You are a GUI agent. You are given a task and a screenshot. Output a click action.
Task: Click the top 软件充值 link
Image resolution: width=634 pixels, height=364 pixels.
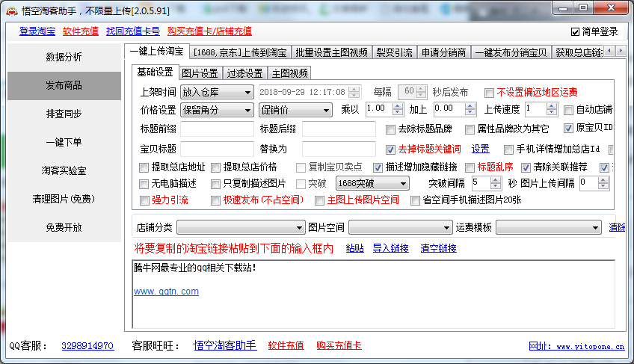click(x=81, y=31)
